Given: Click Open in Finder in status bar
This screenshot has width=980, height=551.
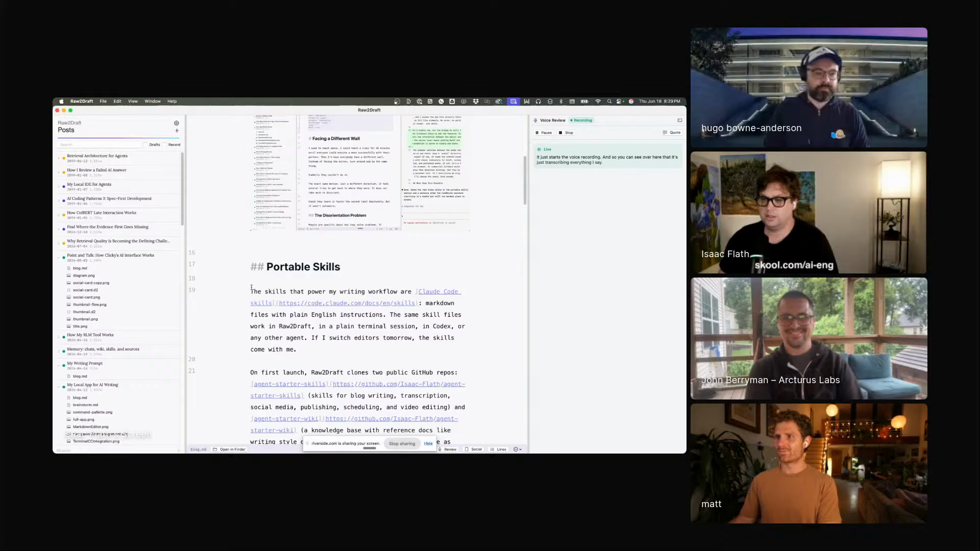Looking at the screenshot, I should tap(229, 449).
